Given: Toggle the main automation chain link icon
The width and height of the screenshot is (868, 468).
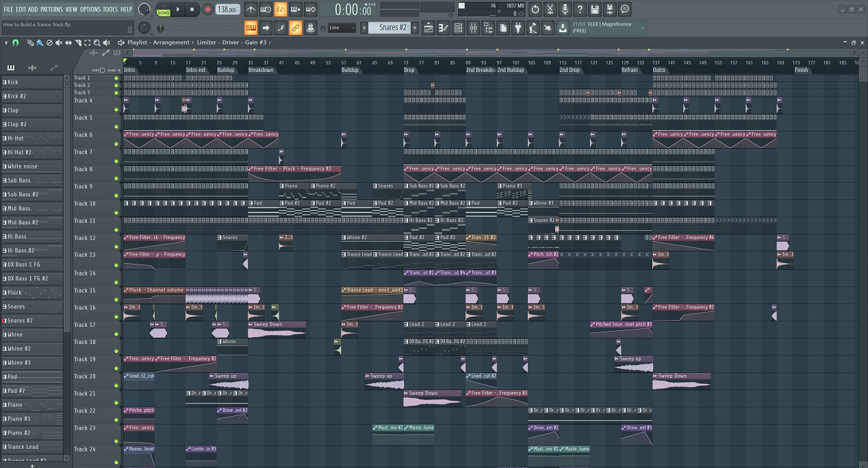Looking at the screenshot, I should pyautogui.click(x=296, y=27).
